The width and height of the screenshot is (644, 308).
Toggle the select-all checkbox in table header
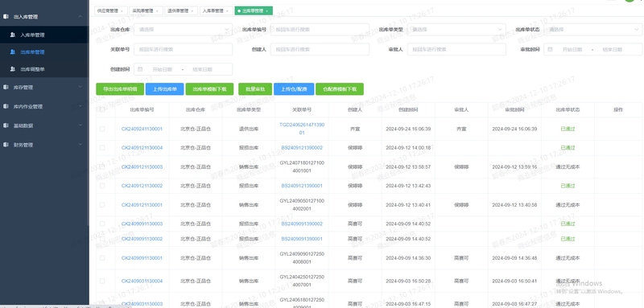coord(102,109)
